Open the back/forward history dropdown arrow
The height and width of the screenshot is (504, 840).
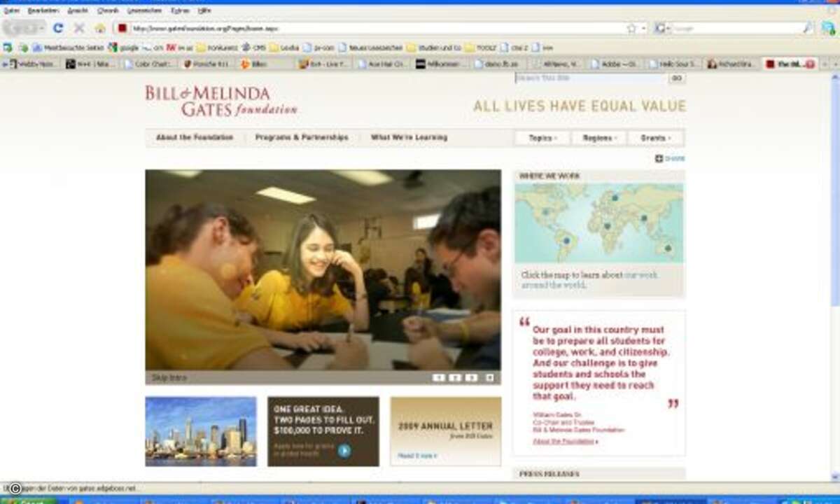tap(42, 29)
